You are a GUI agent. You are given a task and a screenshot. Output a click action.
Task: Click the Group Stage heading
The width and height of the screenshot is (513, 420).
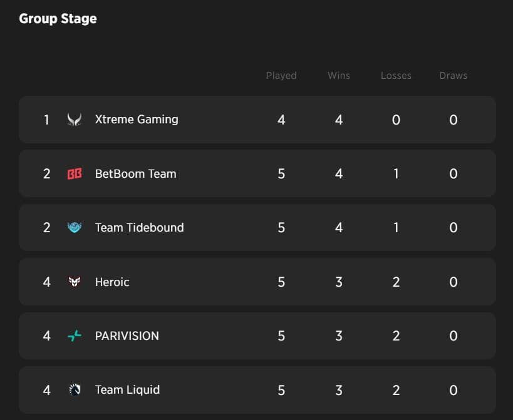click(x=58, y=18)
